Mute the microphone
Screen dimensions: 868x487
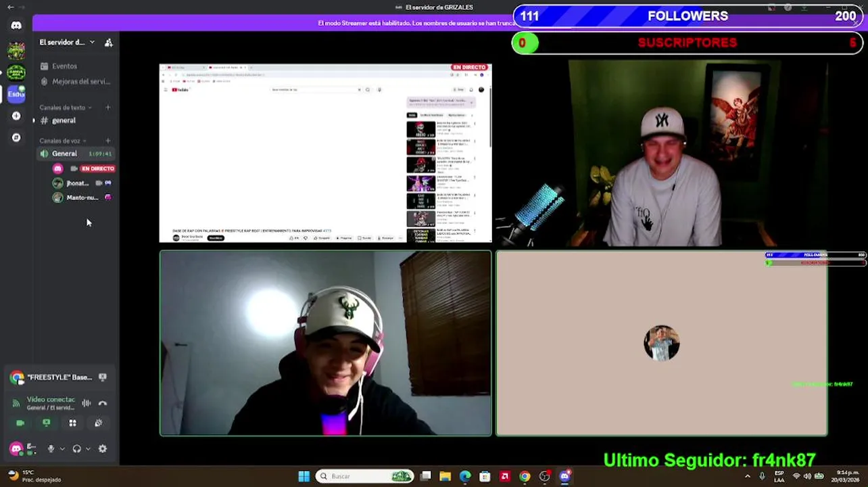(51, 448)
